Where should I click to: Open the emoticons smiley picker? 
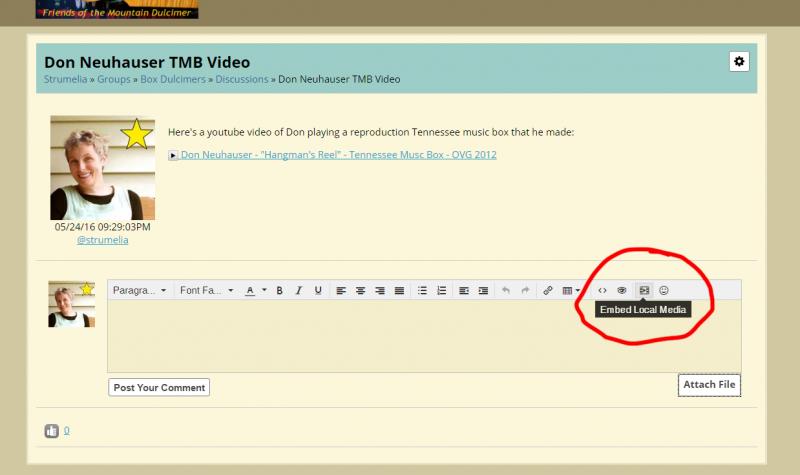663,290
